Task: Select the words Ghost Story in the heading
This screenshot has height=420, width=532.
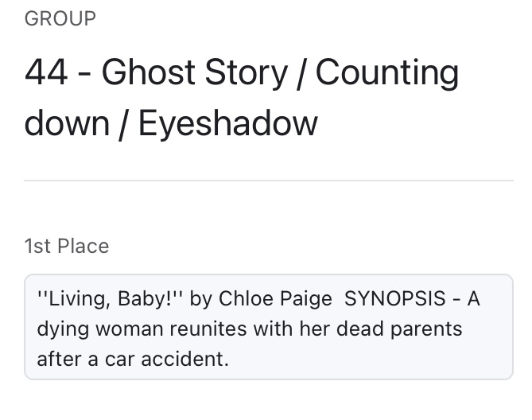Action: click(x=195, y=74)
